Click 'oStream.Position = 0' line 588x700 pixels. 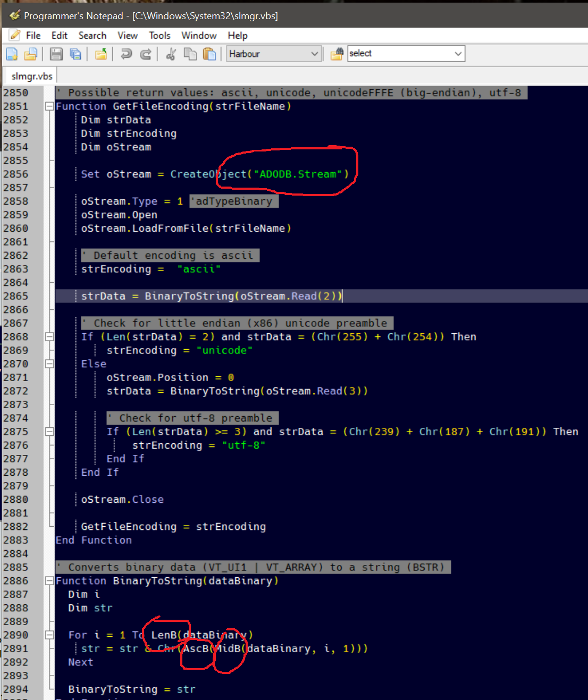(170, 377)
